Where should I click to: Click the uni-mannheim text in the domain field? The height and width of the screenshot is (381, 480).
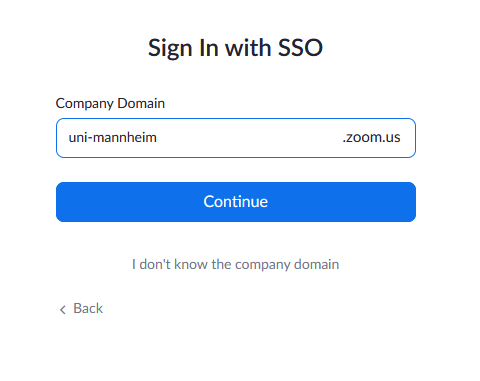tap(113, 137)
